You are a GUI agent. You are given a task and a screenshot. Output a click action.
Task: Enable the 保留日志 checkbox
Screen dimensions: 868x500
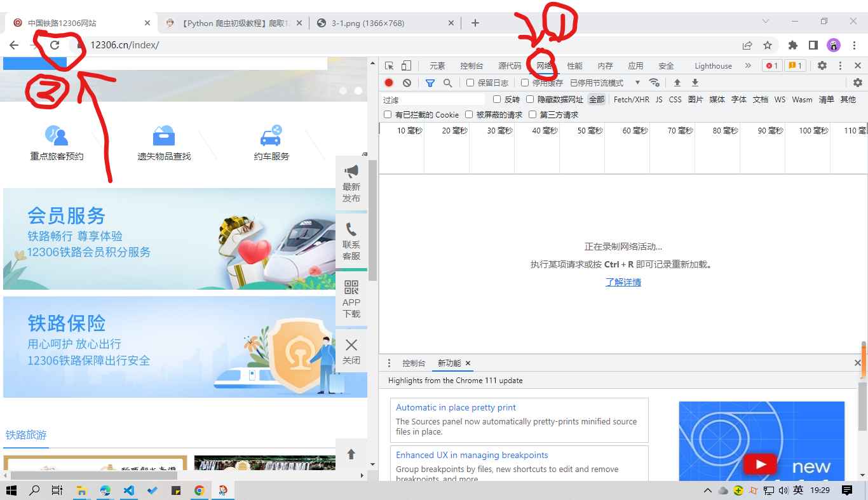pyautogui.click(x=470, y=83)
